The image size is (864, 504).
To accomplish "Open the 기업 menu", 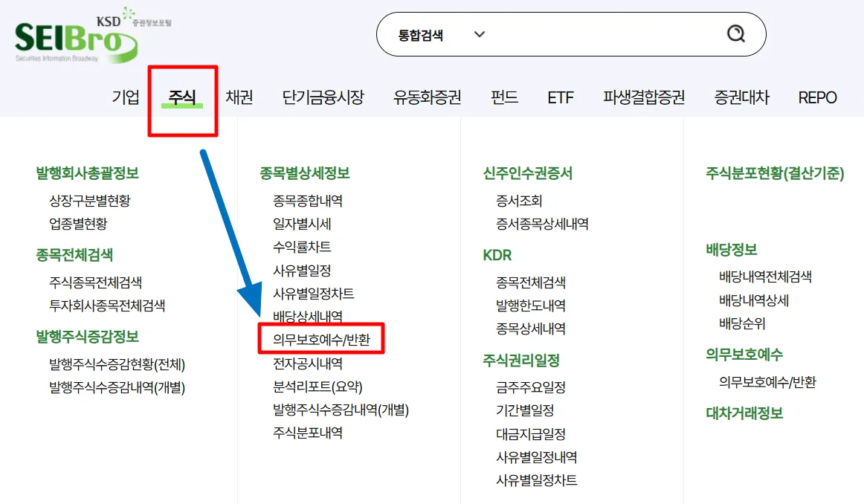I will (x=125, y=97).
